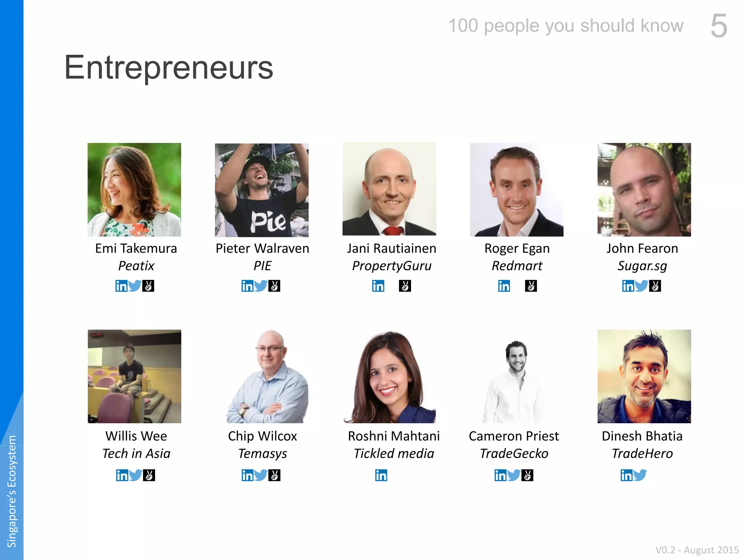
Task: Click the Tech in Asia company label
Action: (x=136, y=454)
